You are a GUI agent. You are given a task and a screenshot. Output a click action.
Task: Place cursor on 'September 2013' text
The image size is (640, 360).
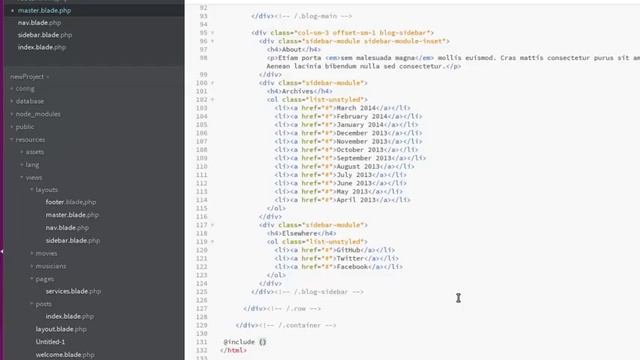(x=364, y=158)
